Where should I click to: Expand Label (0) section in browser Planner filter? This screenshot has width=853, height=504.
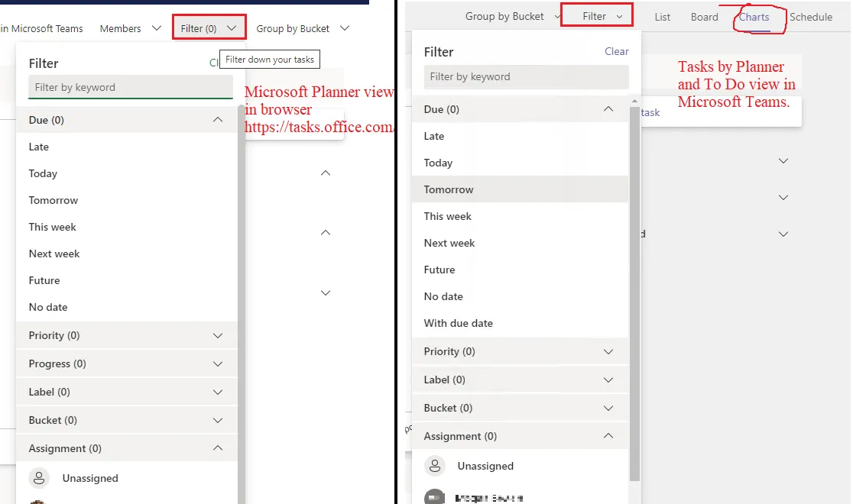[x=128, y=392]
